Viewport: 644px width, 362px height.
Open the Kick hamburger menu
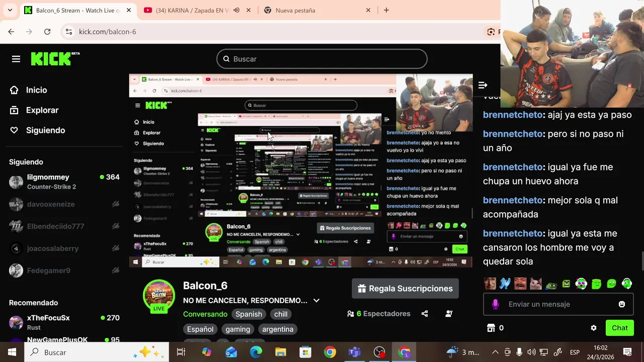[x=16, y=59]
